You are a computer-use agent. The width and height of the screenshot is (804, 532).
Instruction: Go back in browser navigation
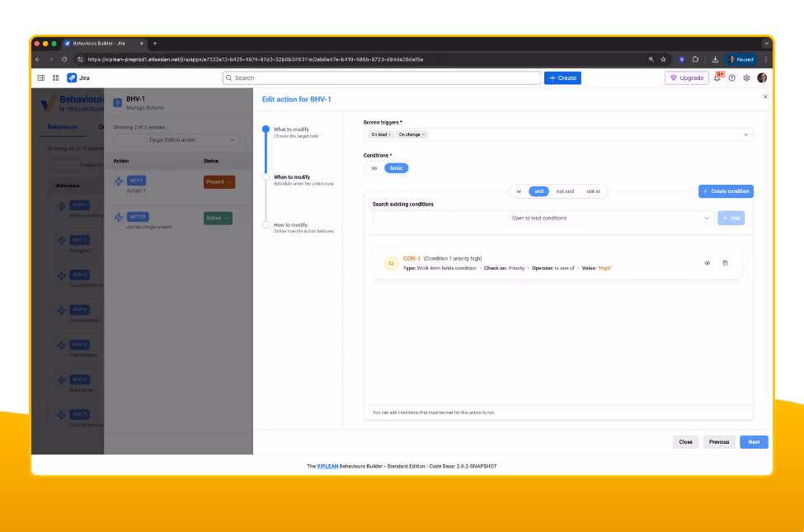click(37, 59)
